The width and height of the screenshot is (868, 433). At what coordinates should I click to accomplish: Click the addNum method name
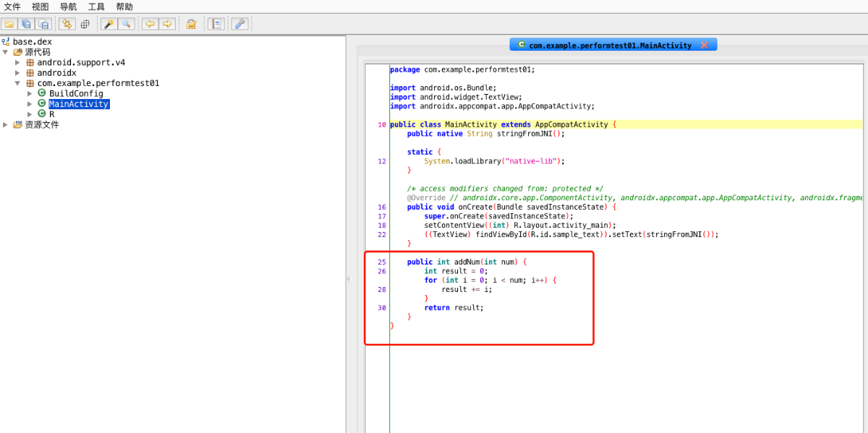point(467,262)
